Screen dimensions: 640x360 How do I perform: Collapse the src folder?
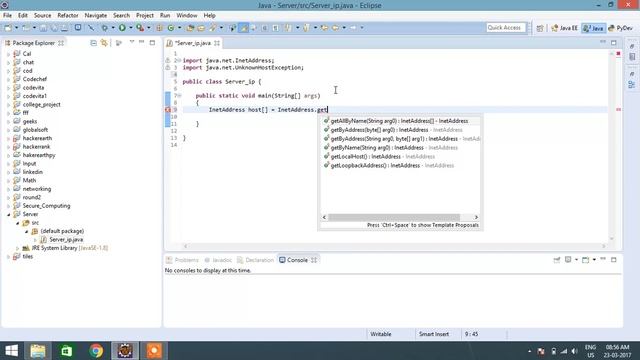pos(18,223)
